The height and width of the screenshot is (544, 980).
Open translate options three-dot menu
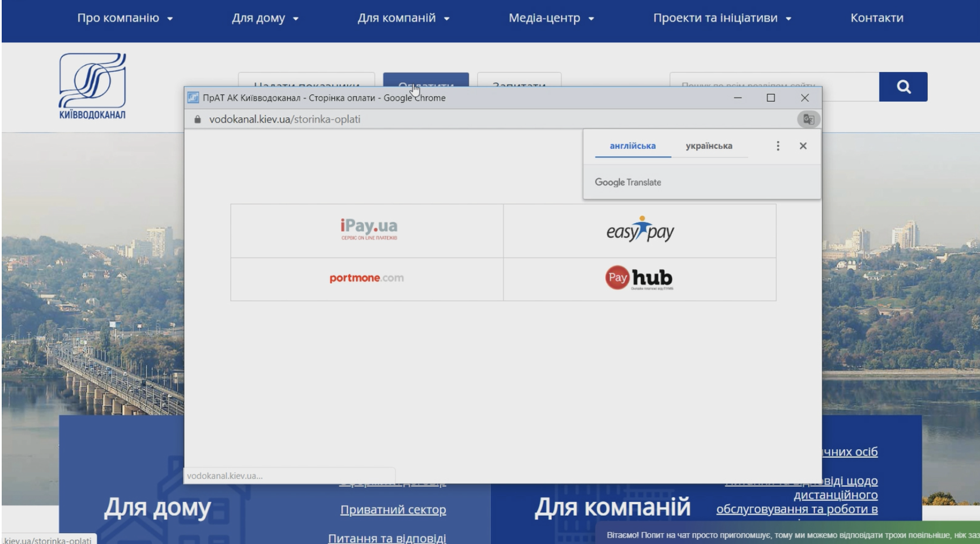(778, 146)
